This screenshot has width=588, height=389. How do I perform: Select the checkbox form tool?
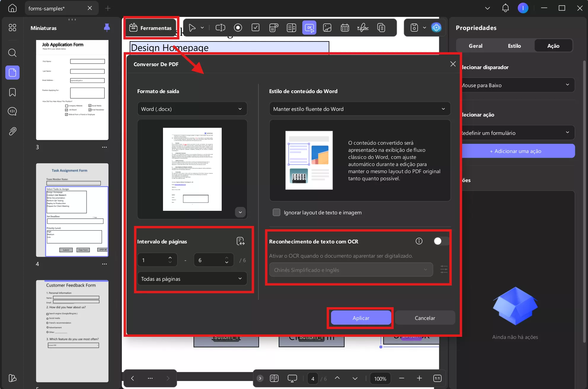[x=255, y=28]
